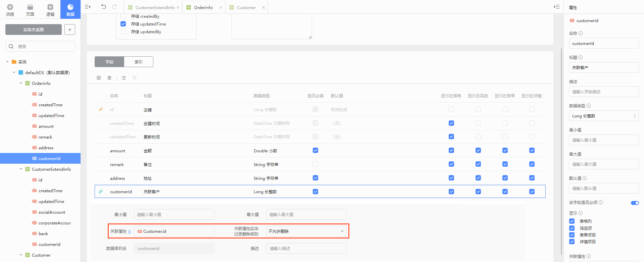Toggle 显示在表格 checkbox for createdTime row
This screenshot has height=262, width=644.
coord(451,123)
